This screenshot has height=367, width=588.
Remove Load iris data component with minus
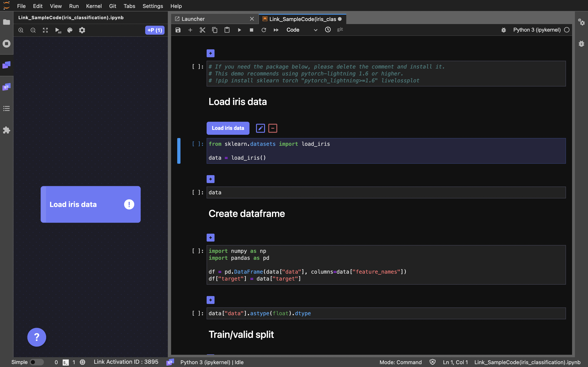273,128
